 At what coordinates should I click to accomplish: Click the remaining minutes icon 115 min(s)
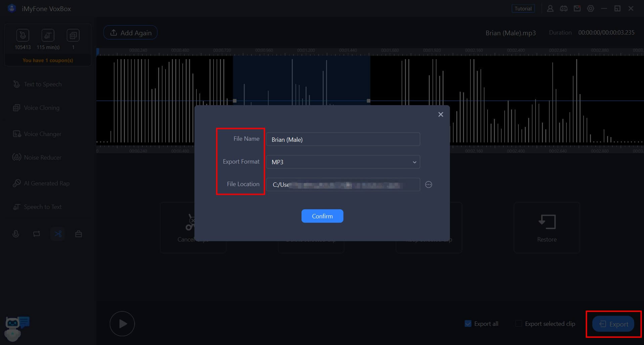[48, 35]
